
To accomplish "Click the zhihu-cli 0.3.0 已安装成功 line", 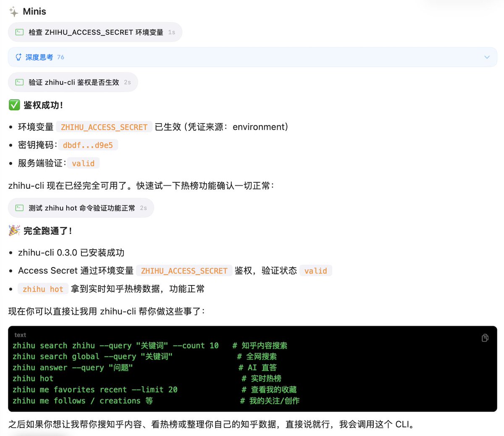I will point(71,253).
